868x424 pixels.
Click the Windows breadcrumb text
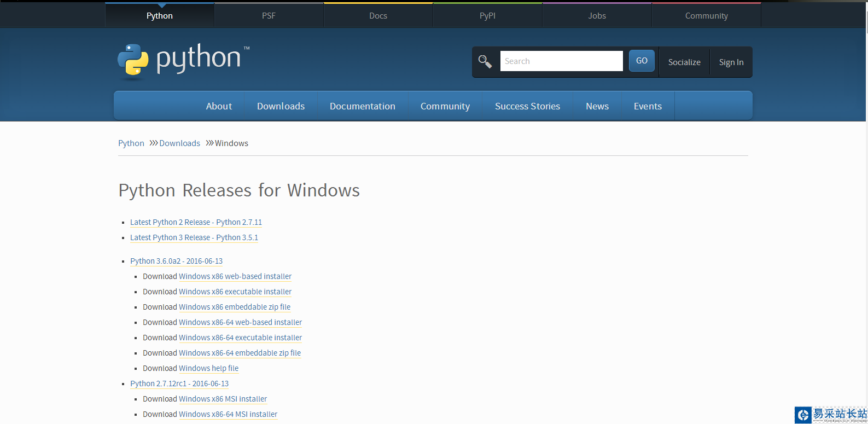coord(231,143)
